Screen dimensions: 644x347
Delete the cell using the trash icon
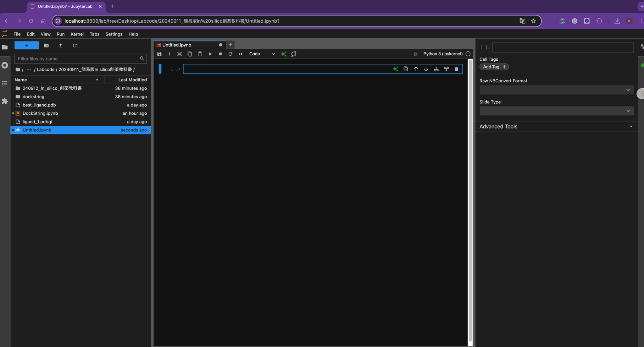point(457,69)
